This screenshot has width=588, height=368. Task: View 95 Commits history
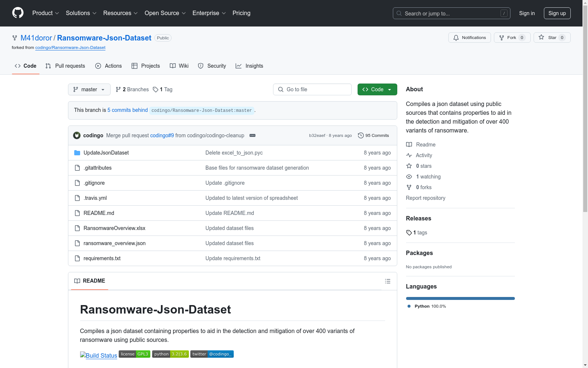tap(373, 135)
